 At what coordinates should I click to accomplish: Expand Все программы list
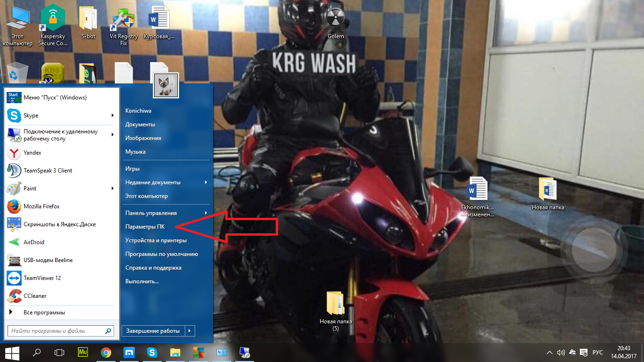point(61,313)
